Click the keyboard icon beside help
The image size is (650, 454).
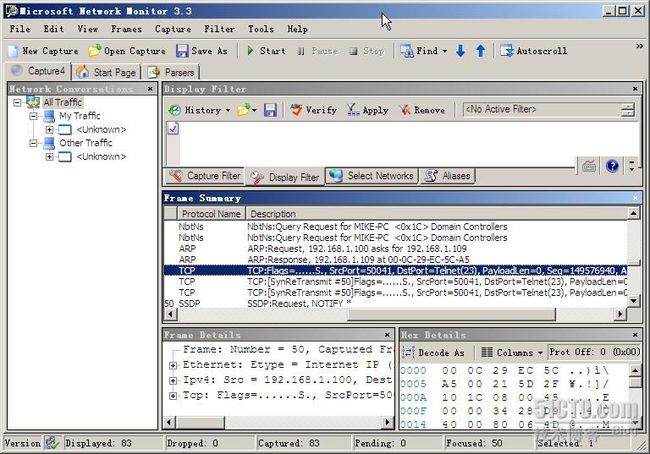tap(589, 166)
